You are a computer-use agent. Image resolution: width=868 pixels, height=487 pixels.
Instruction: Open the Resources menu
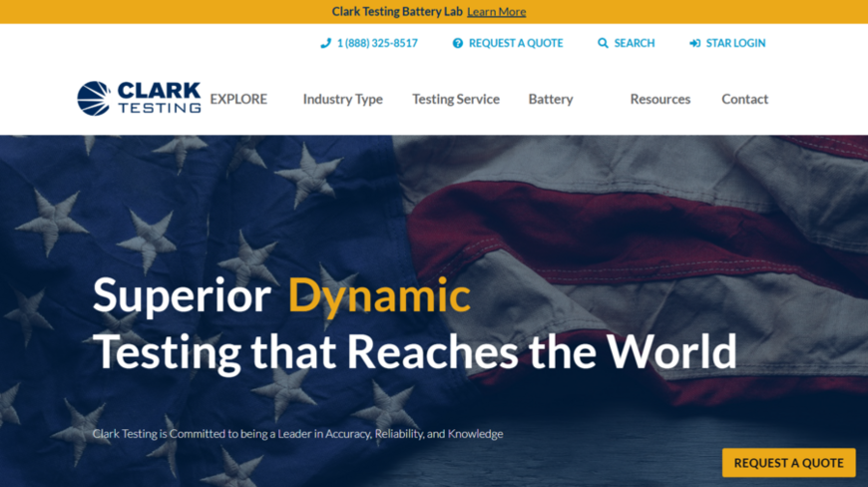coord(660,99)
